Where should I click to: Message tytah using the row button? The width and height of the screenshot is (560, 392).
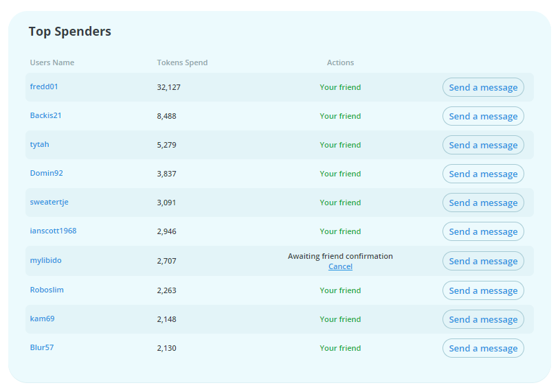pyautogui.click(x=483, y=145)
